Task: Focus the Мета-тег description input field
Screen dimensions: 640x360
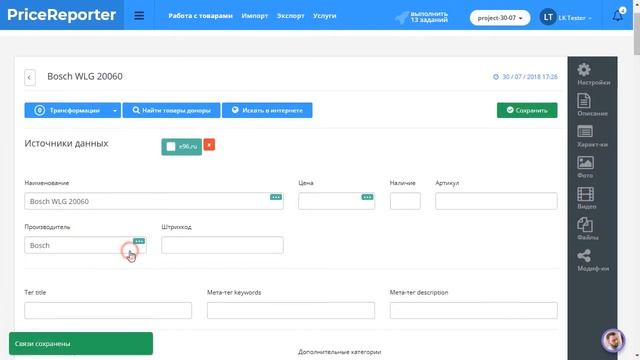Action: (x=473, y=311)
